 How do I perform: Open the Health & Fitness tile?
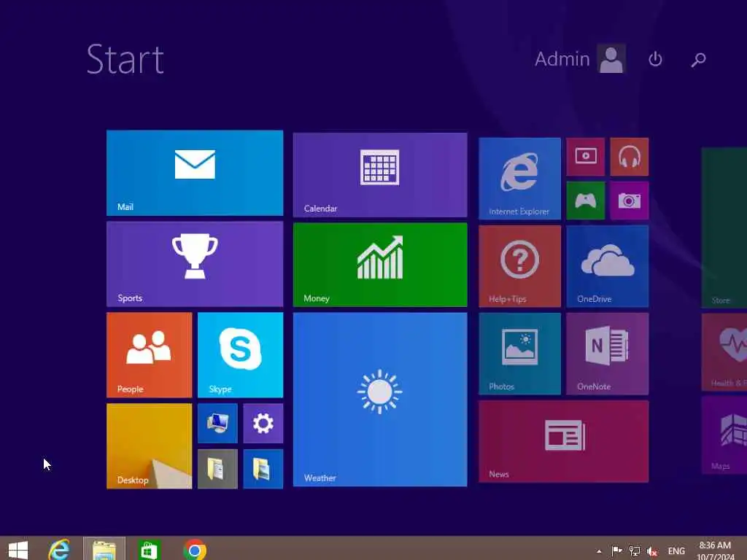click(x=724, y=352)
